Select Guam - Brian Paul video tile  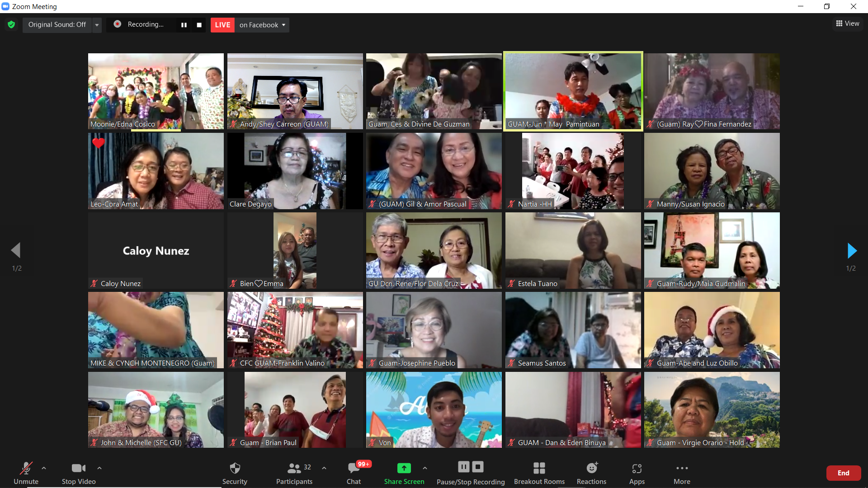point(295,410)
